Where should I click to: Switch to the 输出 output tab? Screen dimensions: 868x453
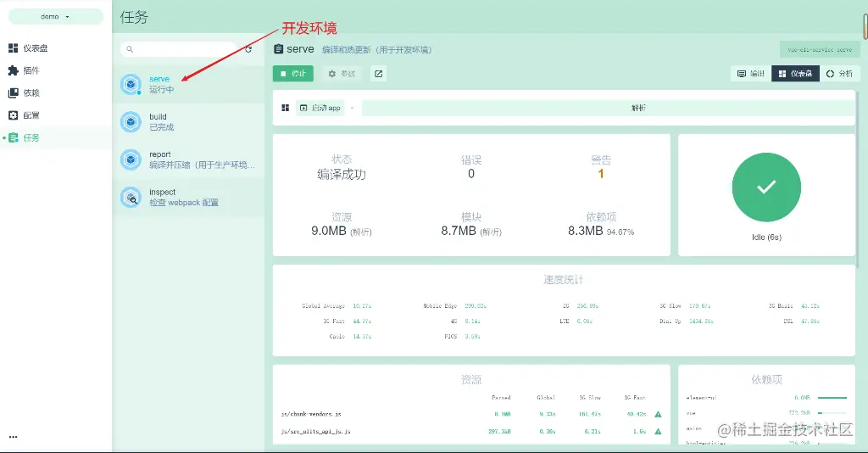751,74
